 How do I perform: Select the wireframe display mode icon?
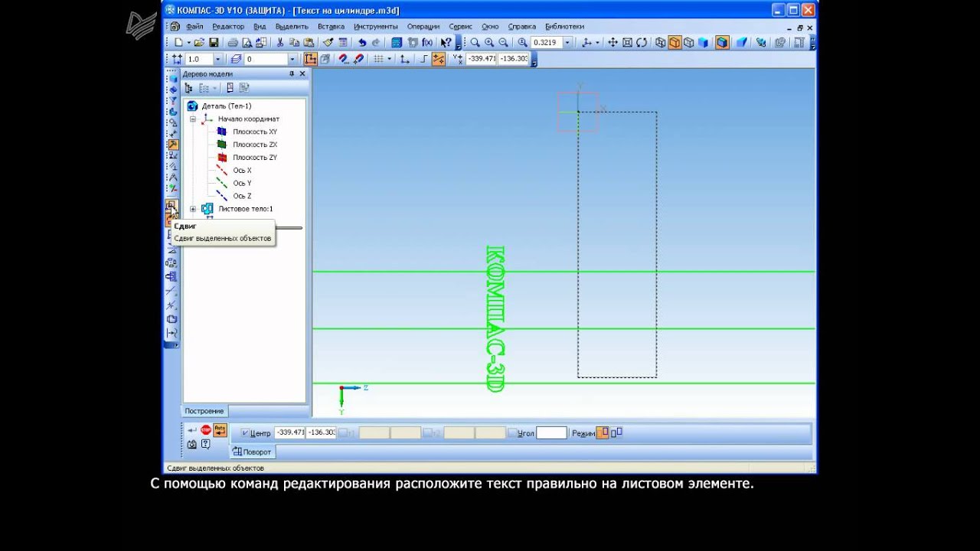[x=660, y=43]
